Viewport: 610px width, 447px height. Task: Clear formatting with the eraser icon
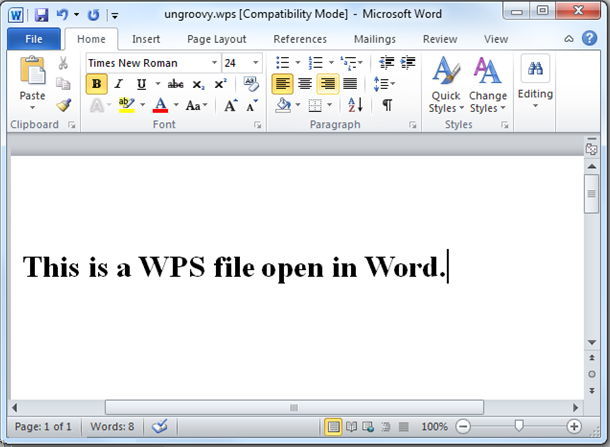coord(251,84)
